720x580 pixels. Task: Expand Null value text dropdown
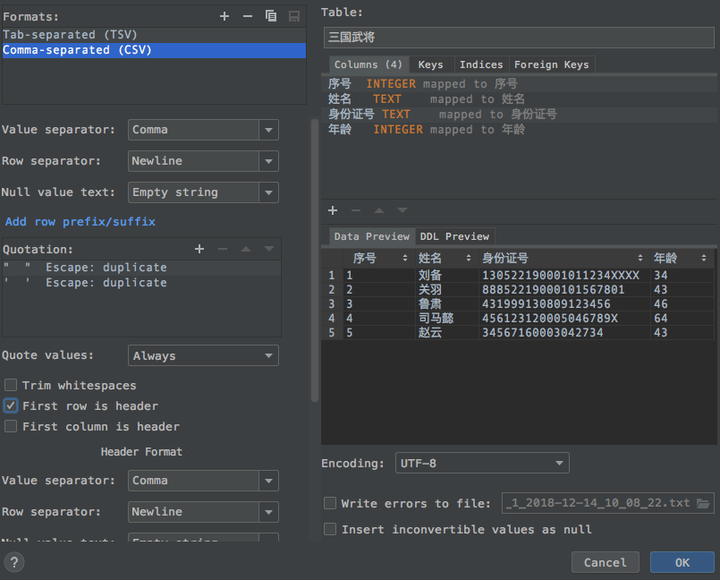coord(204,192)
